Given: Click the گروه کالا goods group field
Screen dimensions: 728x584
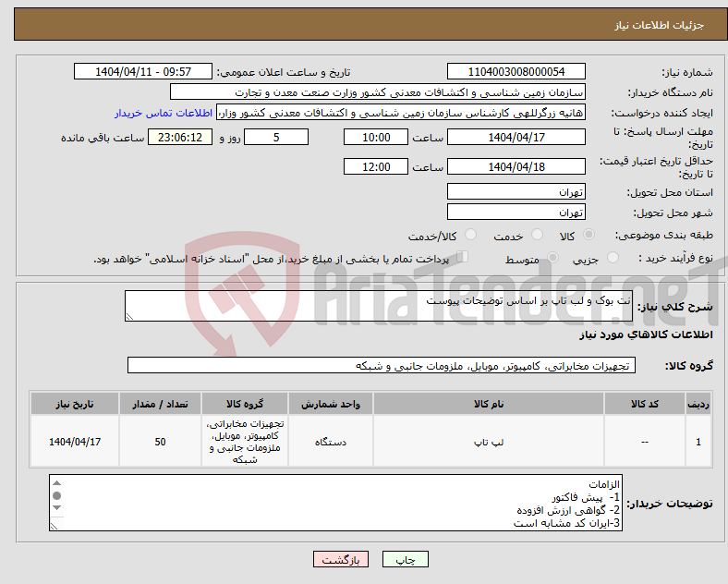Looking at the screenshot, I should click(382, 365).
